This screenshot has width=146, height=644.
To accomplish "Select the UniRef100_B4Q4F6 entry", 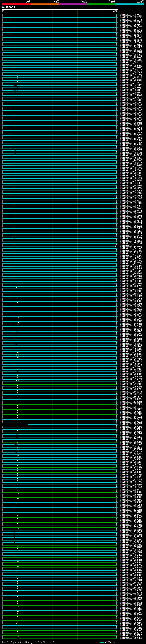I will tap(131, 578).
